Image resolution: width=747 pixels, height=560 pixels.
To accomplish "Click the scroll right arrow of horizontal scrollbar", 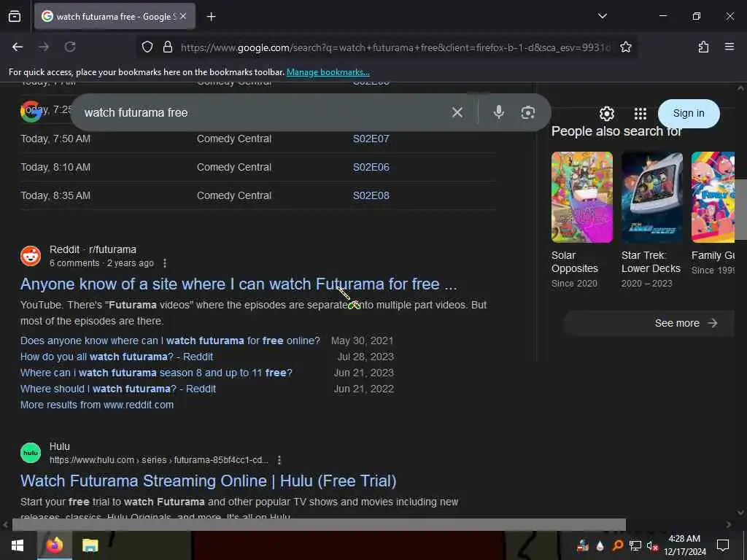I will [729, 524].
